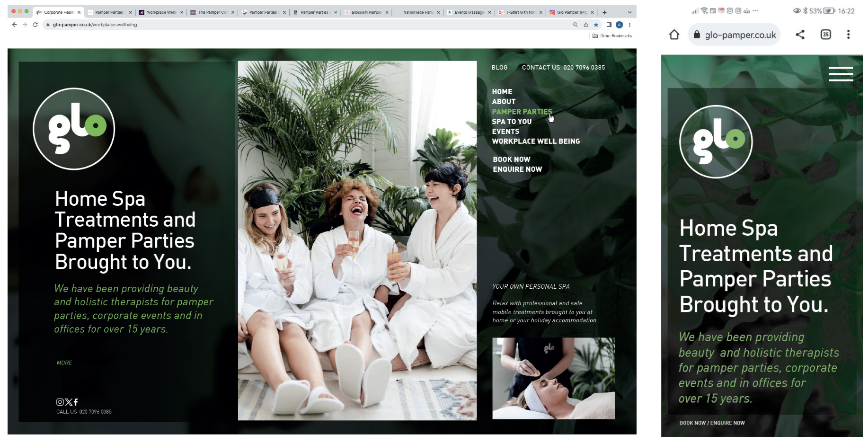
Task: Click the YOUR OWN PERSONAL SPA heading
Action: click(531, 287)
